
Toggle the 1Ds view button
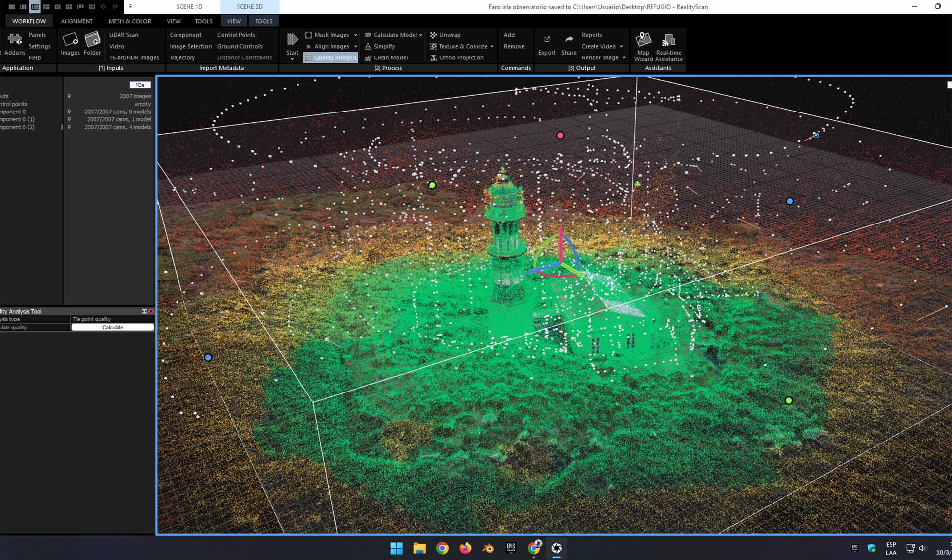140,85
